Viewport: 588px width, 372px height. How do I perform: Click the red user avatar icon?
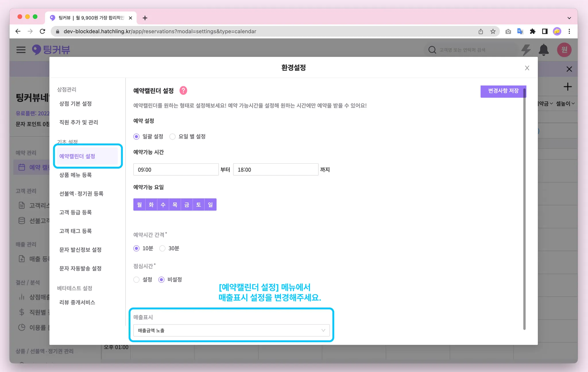[x=564, y=50]
